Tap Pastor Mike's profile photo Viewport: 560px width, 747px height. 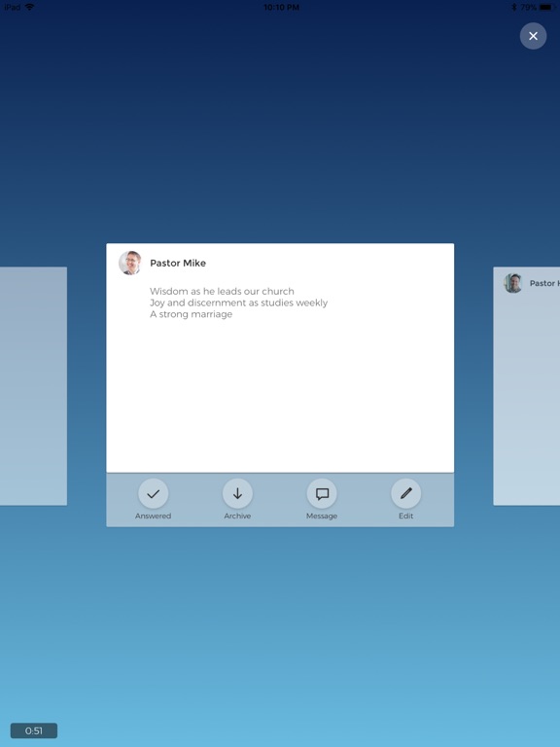(130, 263)
